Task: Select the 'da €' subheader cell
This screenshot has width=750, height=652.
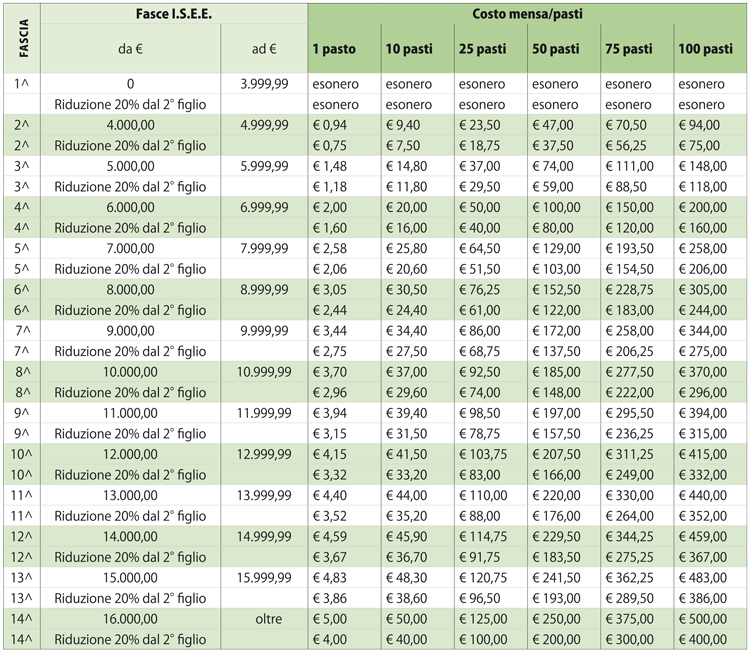Action: (x=131, y=48)
